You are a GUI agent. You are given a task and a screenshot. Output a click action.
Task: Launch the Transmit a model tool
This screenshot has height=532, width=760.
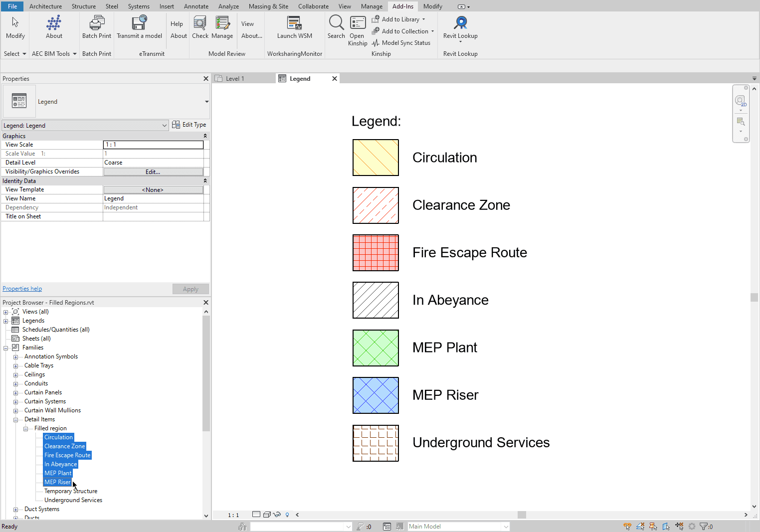(x=140, y=27)
